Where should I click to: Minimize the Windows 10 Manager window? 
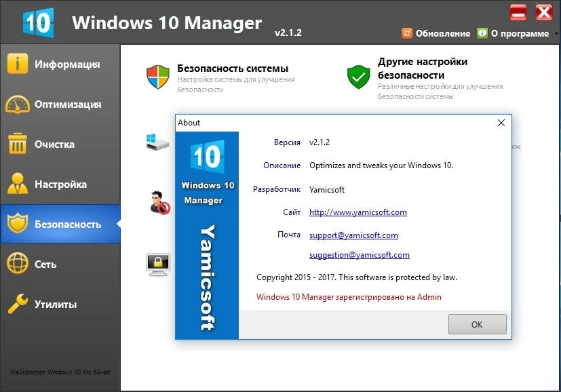click(518, 13)
